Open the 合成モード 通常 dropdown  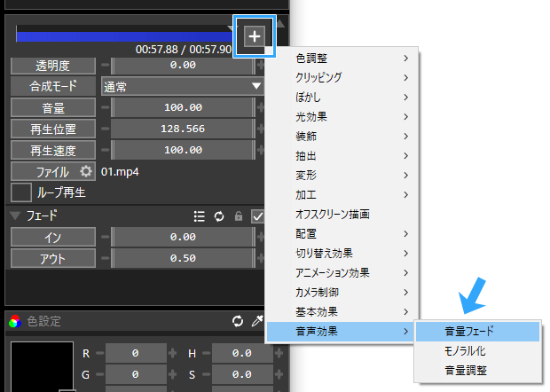(183, 86)
